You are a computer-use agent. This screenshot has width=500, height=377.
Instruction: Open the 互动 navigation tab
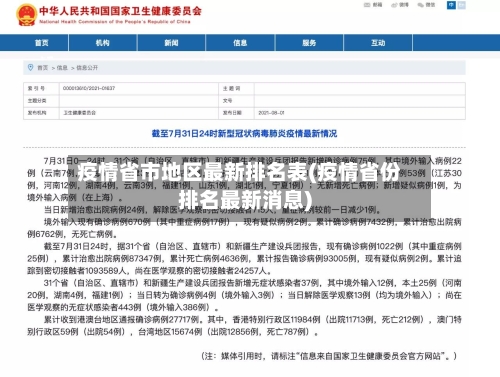pos(378,43)
